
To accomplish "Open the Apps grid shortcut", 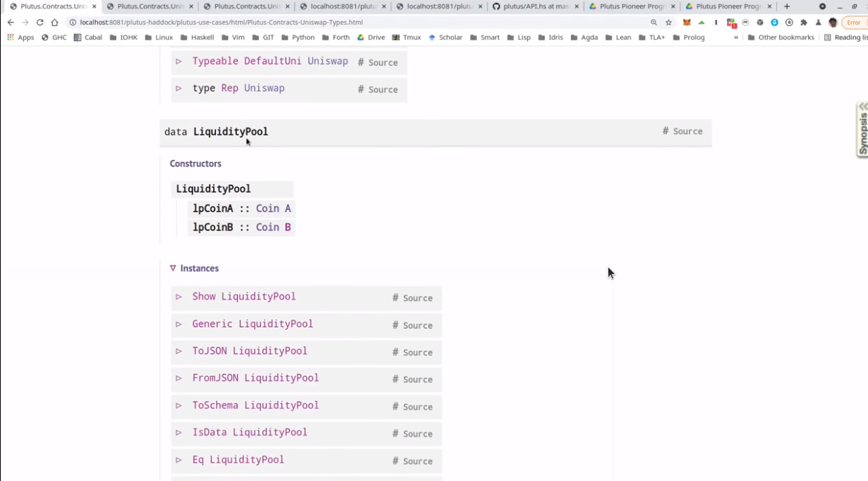I will click(20, 37).
